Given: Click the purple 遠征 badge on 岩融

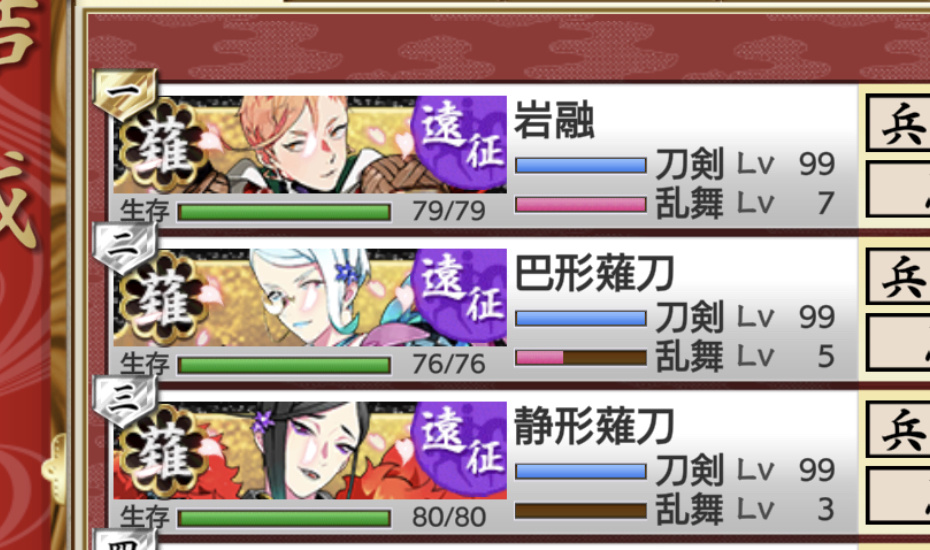Looking at the screenshot, I should (459, 142).
